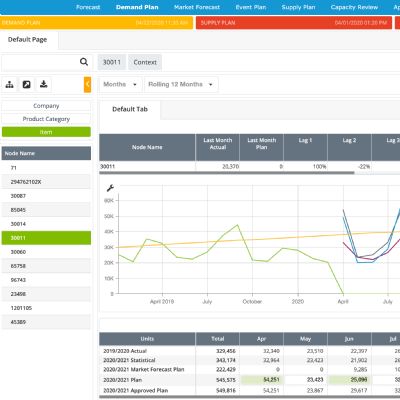The width and height of the screenshot is (400, 400).
Task: Open the Demand Plan menu
Action: point(137,7)
